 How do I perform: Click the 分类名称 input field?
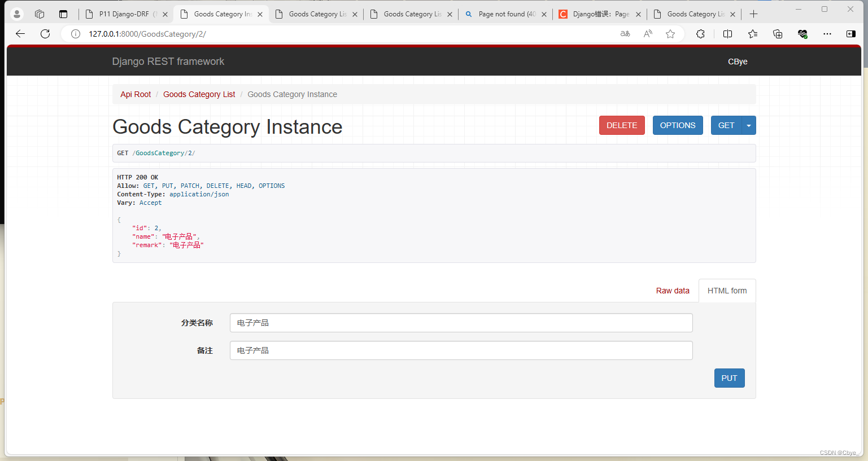click(x=461, y=323)
